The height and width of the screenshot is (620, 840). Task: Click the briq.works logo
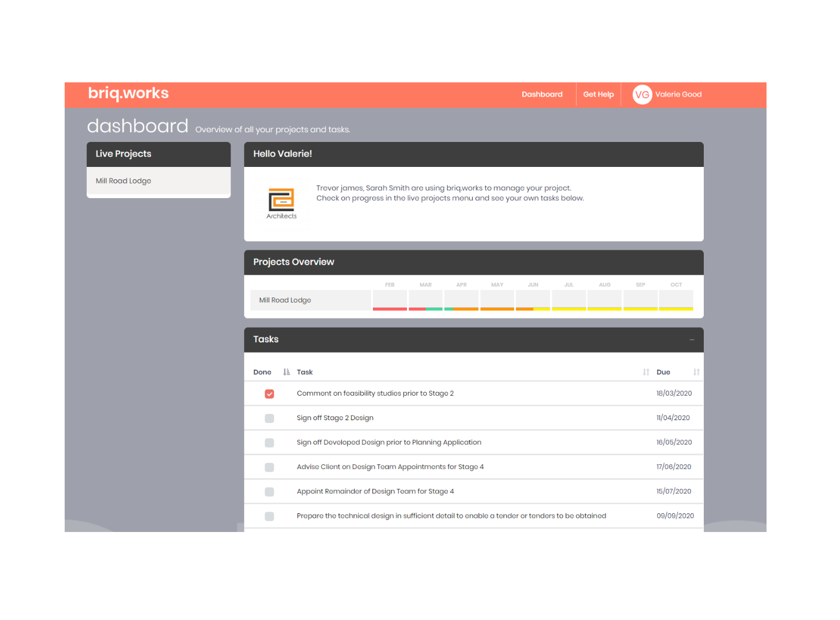[x=128, y=93]
